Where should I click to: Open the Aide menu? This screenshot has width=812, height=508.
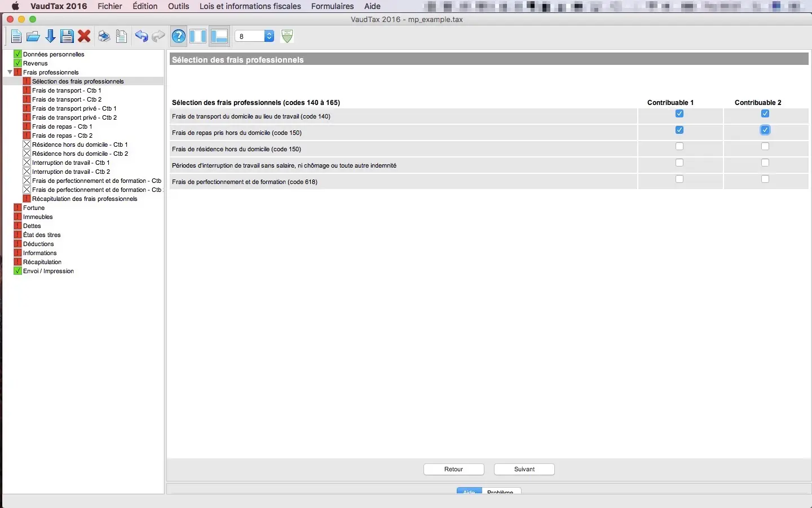point(372,6)
